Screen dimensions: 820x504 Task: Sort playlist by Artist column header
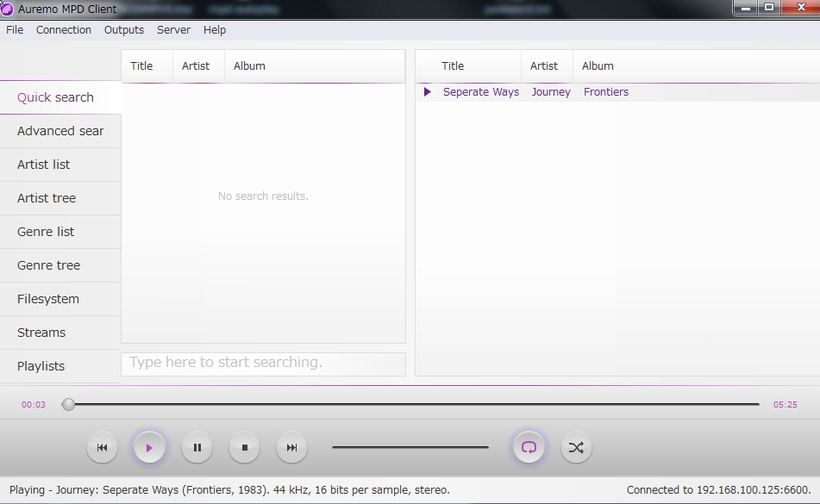(x=547, y=66)
